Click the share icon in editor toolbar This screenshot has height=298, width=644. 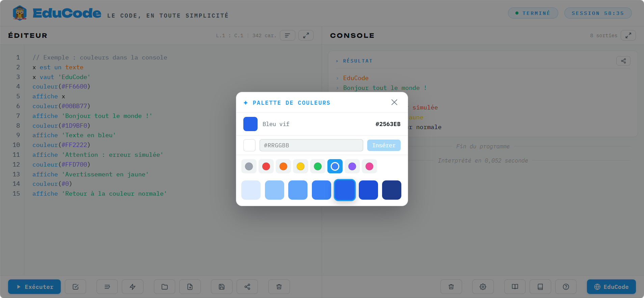coord(247,287)
